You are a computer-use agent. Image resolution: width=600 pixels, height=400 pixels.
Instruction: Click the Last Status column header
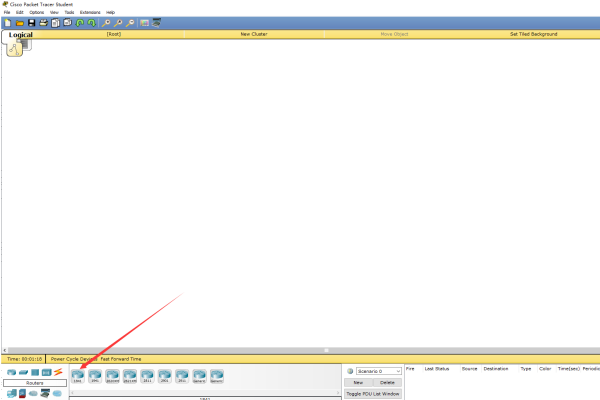437,369
